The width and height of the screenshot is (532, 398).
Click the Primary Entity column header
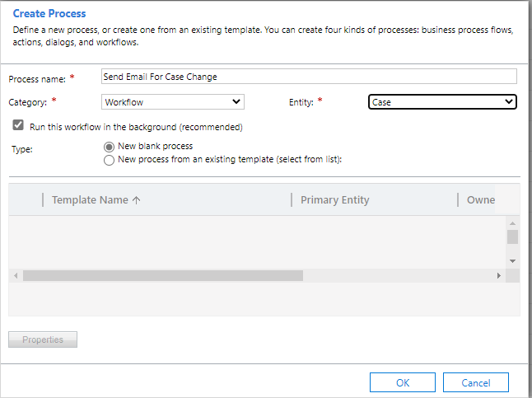pos(334,199)
